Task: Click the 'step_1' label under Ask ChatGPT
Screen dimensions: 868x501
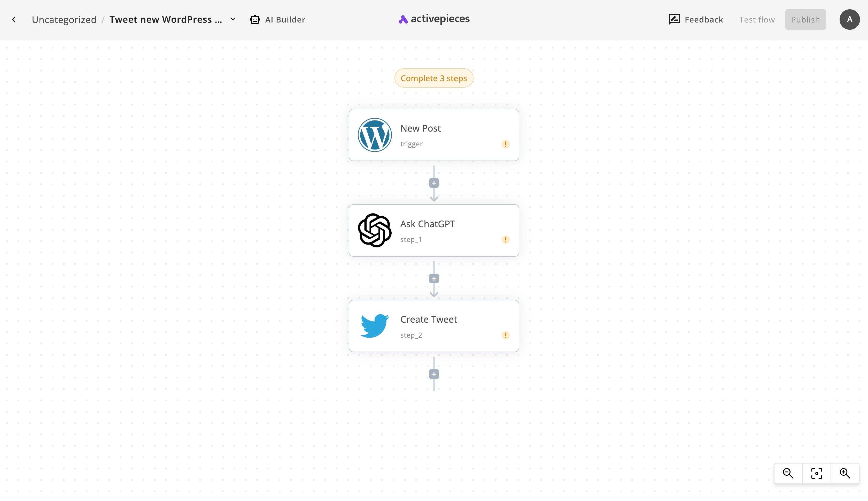Action: click(411, 239)
